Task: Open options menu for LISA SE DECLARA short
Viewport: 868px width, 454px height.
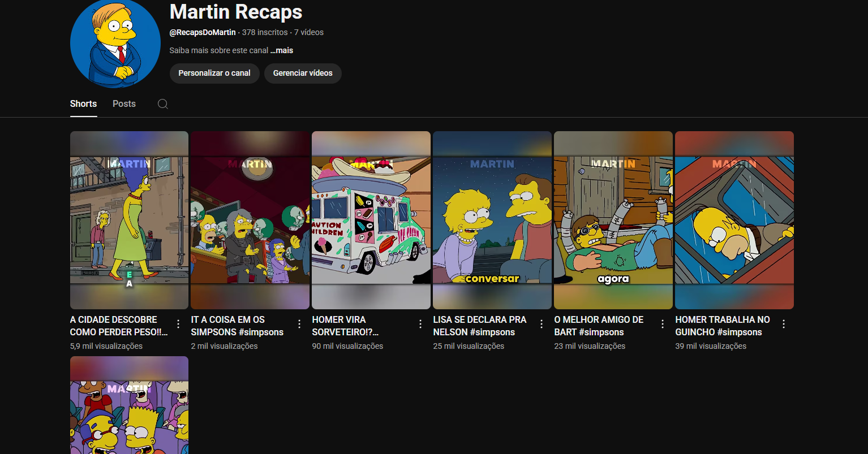Action: (x=542, y=324)
